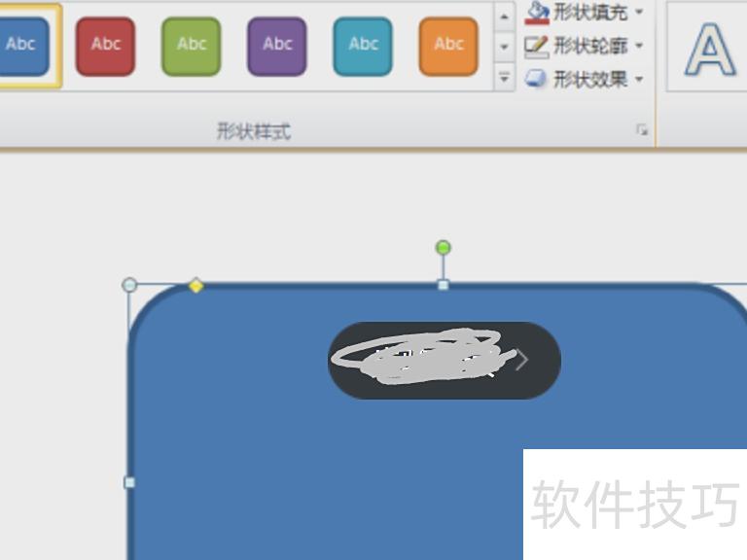This screenshot has height=560, width=747.
Task: Apply the teal Abc shape style
Action: [363, 47]
